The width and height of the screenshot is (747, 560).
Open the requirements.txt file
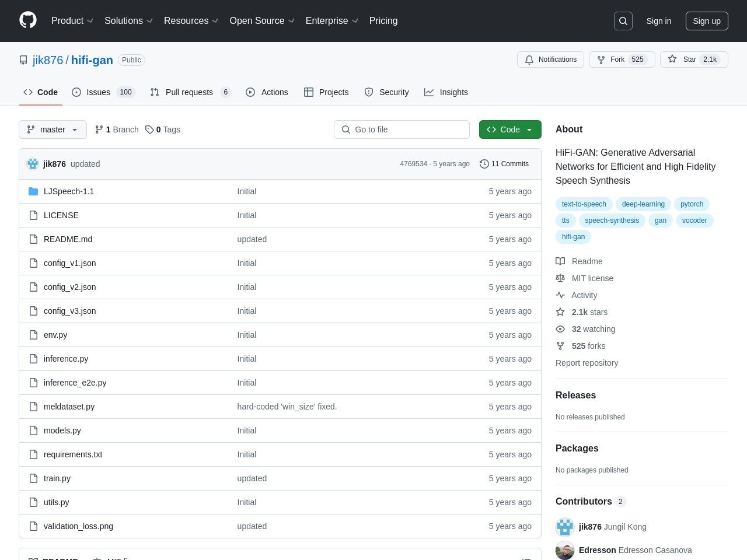tap(73, 454)
